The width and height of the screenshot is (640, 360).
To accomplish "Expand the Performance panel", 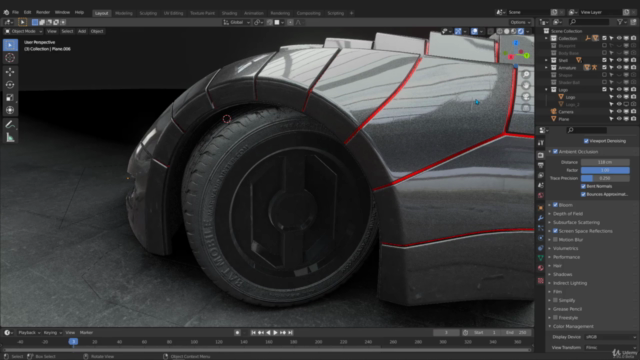I will coord(566,257).
